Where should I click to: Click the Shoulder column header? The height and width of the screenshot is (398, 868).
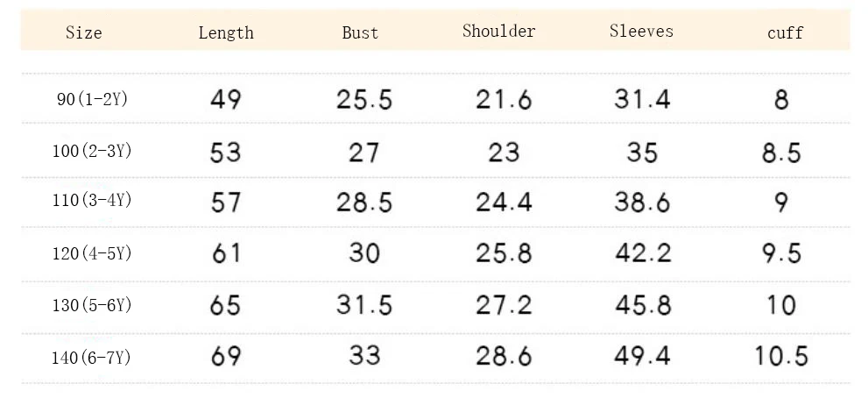pos(498,32)
